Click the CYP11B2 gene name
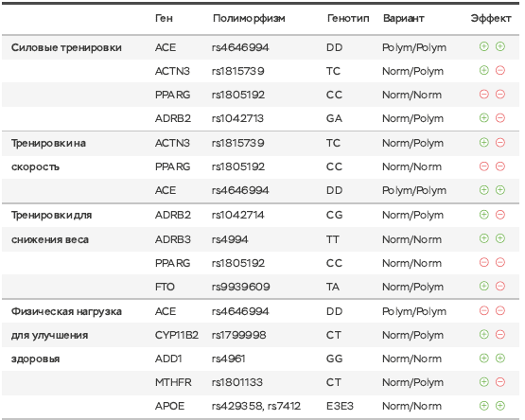 pyautogui.click(x=177, y=335)
